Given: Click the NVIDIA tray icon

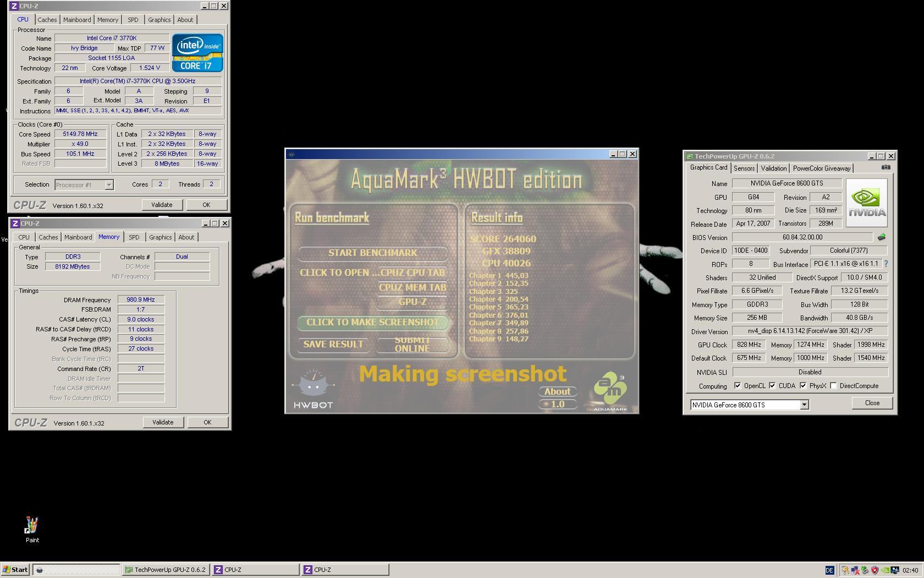Looking at the screenshot, I should point(885,570).
